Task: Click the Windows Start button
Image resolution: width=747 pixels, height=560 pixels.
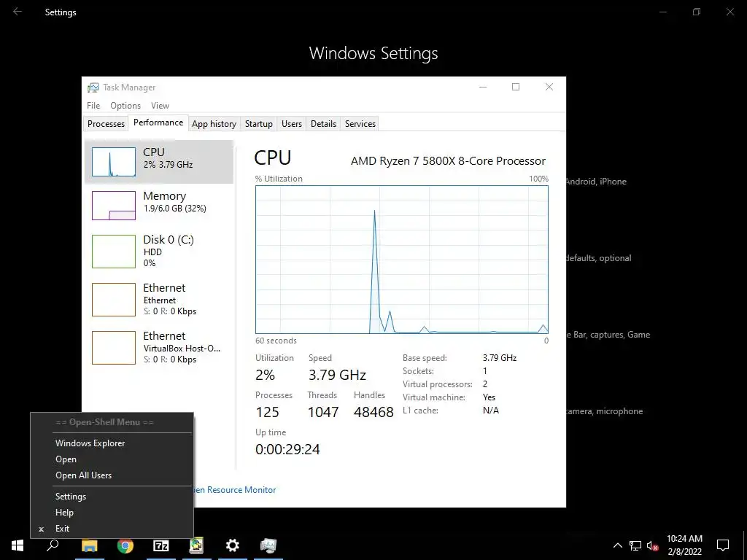Action: coord(18,545)
